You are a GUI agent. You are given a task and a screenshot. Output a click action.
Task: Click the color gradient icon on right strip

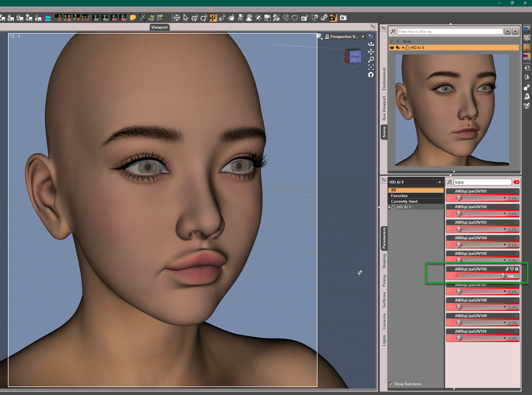point(527,56)
